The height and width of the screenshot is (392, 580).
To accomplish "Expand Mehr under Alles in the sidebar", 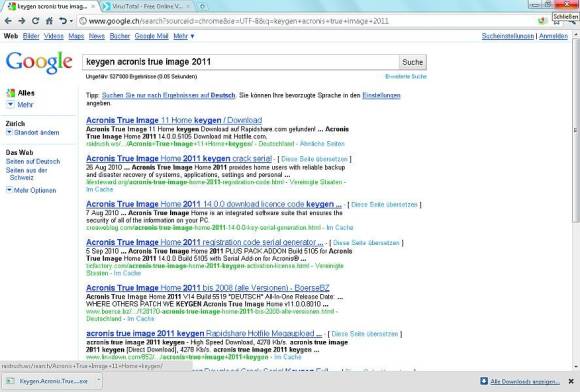I will 20,105.
